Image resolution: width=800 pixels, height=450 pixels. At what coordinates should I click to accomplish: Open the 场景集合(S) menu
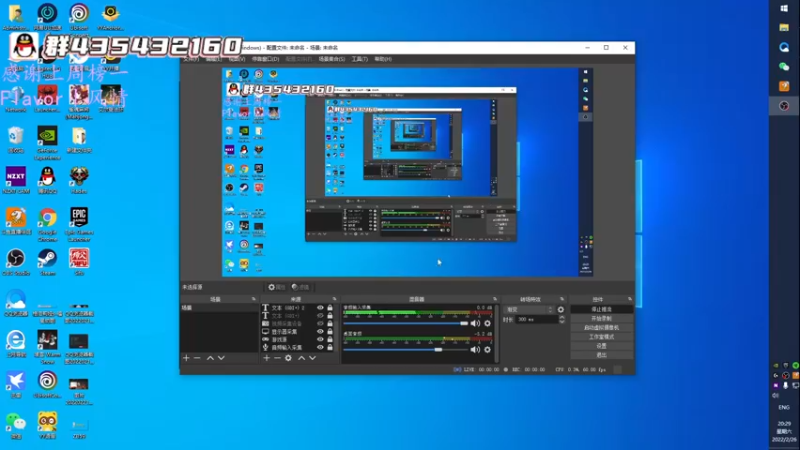pos(332,59)
